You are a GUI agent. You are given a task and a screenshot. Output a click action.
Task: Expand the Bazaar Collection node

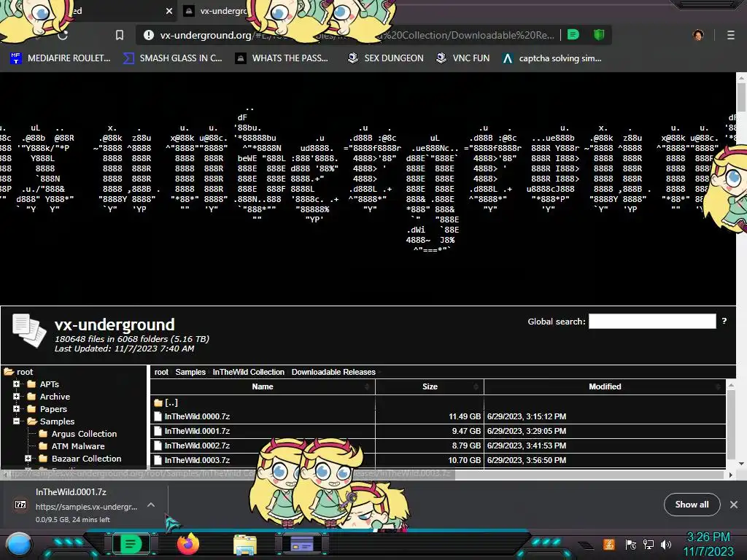pyautogui.click(x=28, y=458)
